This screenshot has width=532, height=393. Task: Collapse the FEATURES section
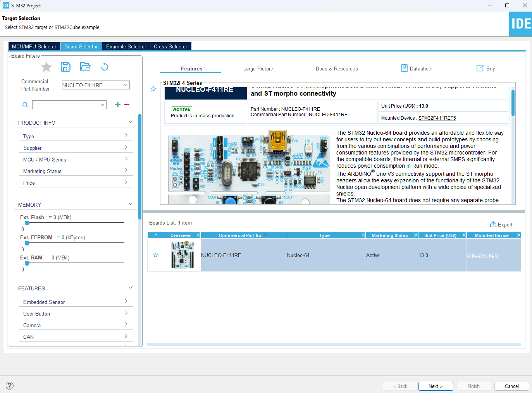click(131, 288)
